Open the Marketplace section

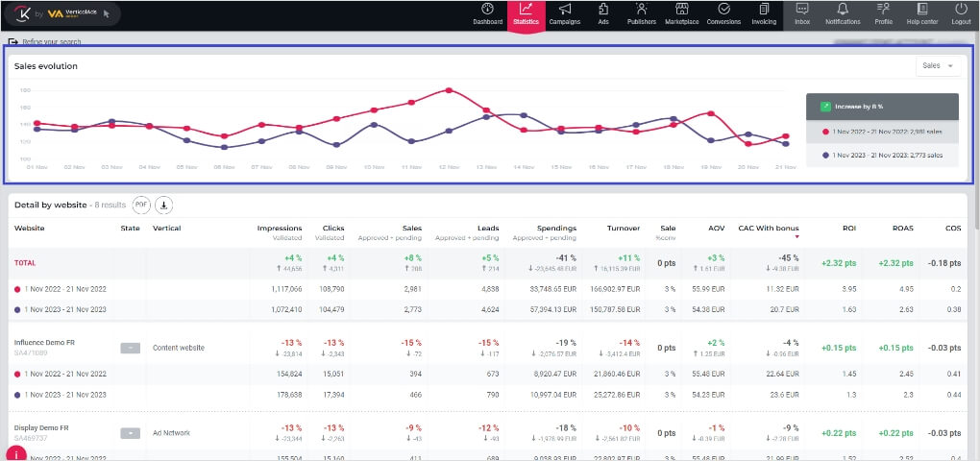pos(682,14)
